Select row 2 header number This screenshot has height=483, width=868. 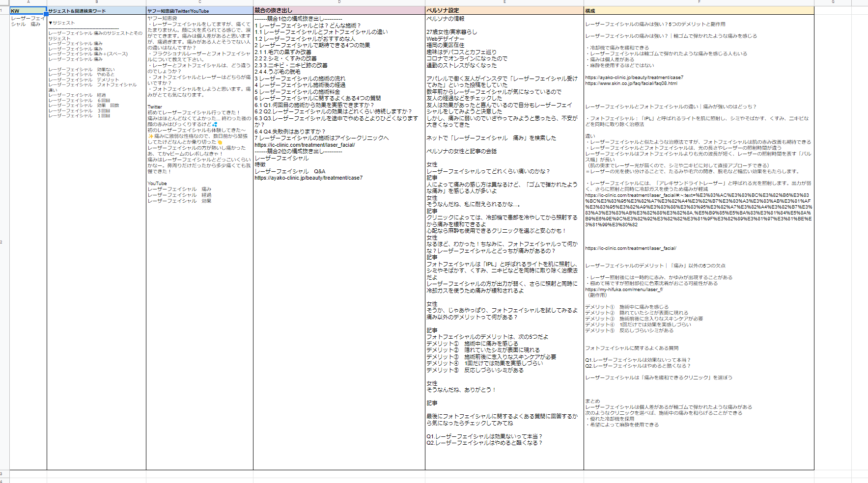4,242
